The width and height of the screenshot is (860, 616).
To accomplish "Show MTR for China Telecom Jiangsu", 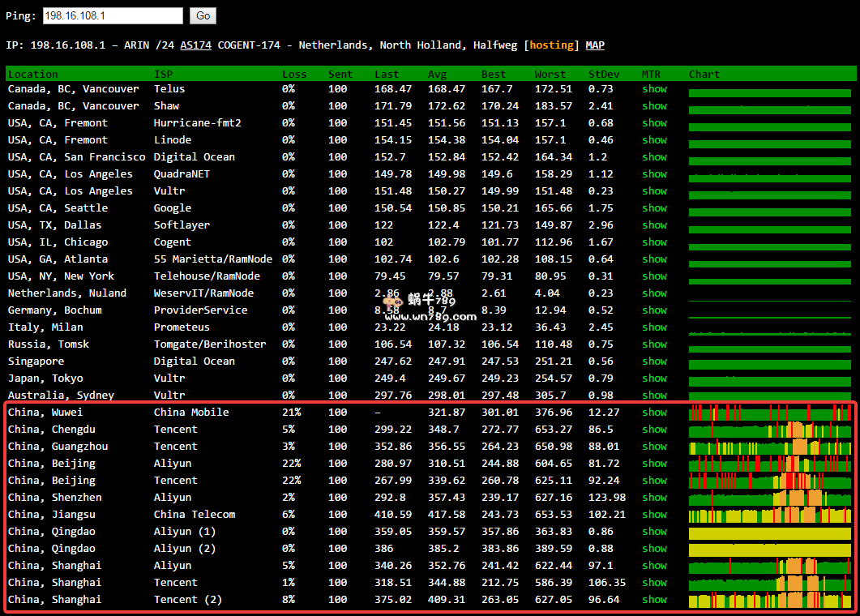I will click(x=654, y=514).
